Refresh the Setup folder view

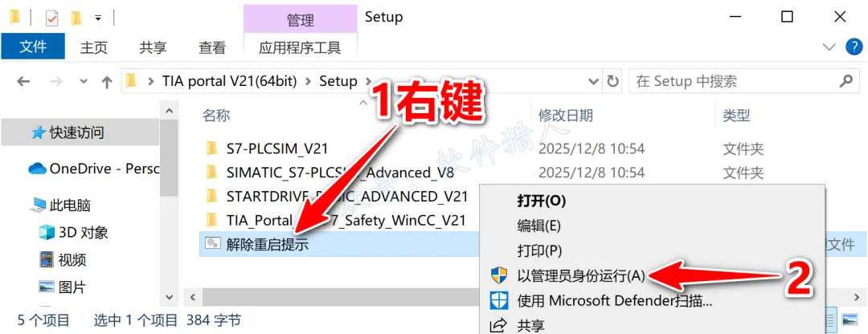tap(612, 82)
